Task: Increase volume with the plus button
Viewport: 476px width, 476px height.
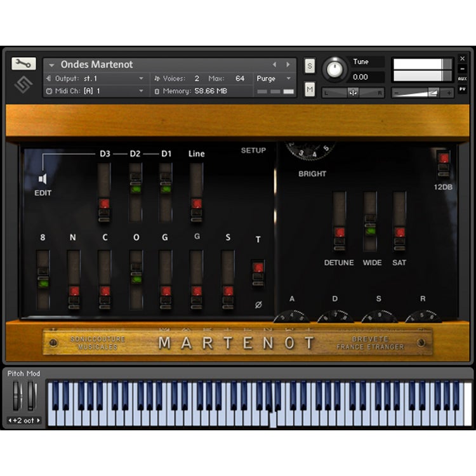Action: [449, 93]
